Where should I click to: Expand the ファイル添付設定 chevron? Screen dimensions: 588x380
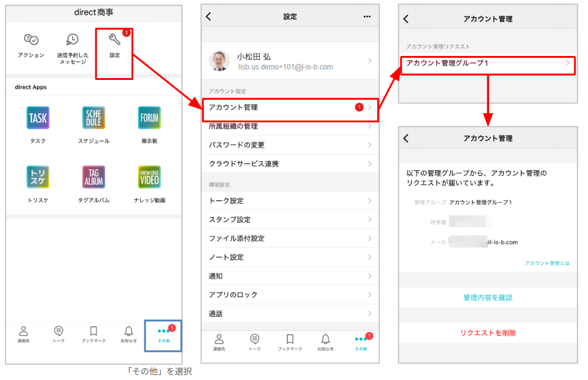370,238
